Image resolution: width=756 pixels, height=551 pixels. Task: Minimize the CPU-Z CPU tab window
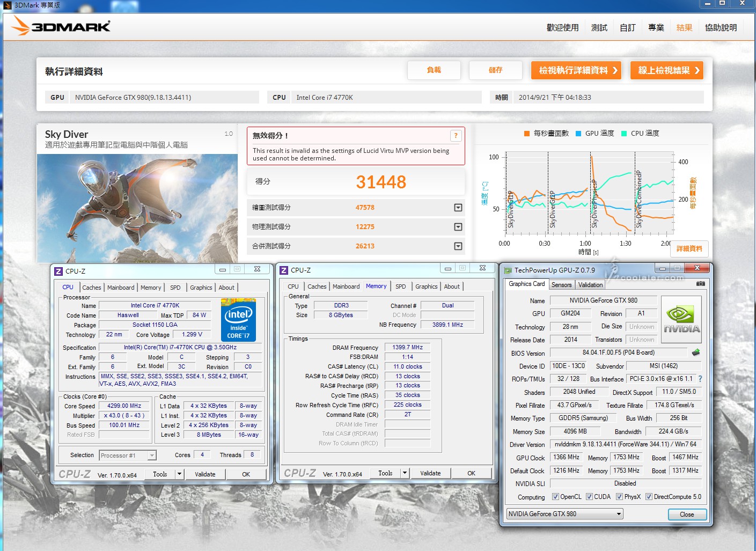click(223, 269)
